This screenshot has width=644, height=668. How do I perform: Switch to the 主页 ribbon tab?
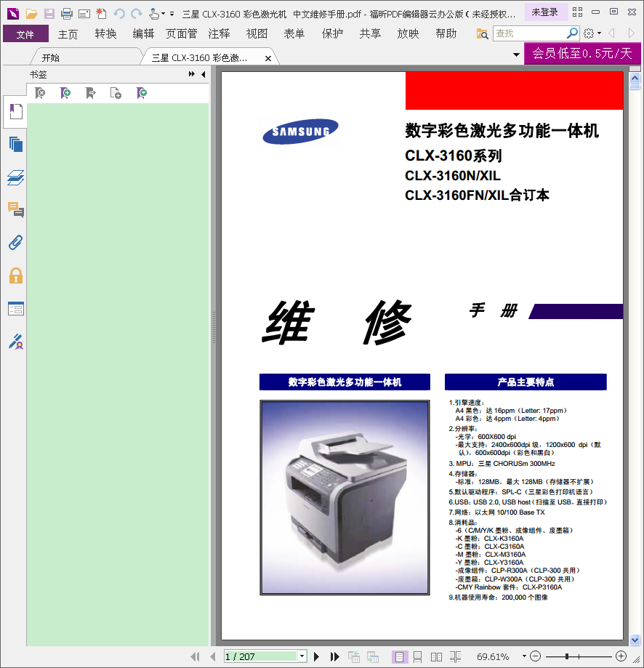[68, 33]
